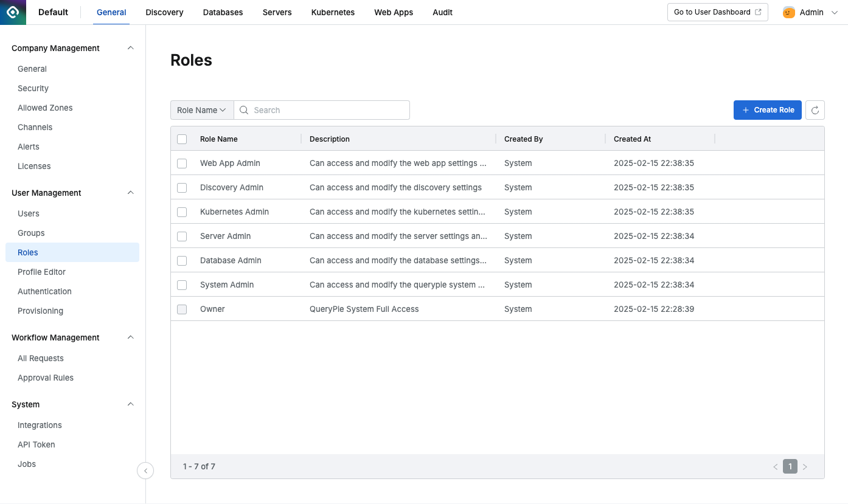The height and width of the screenshot is (504, 848).
Task: Click the Admin user avatar icon
Action: pyautogui.click(x=789, y=12)
